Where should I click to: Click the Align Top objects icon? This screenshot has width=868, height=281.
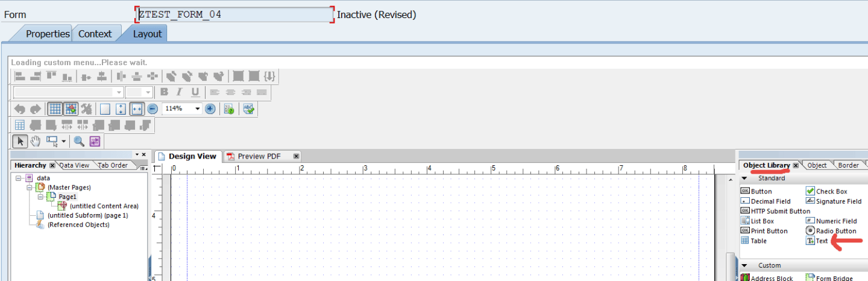tap(51, 76)
